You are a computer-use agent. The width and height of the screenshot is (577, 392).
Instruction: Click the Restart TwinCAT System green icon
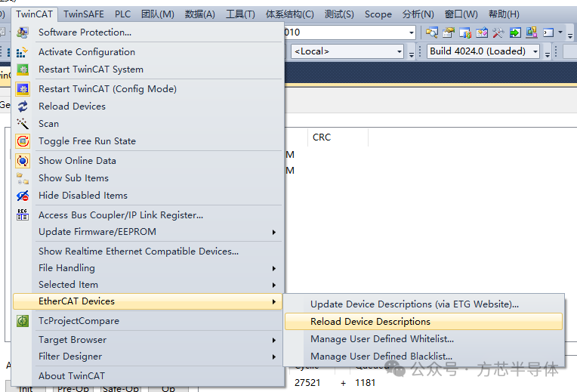[x=23, y=69]
